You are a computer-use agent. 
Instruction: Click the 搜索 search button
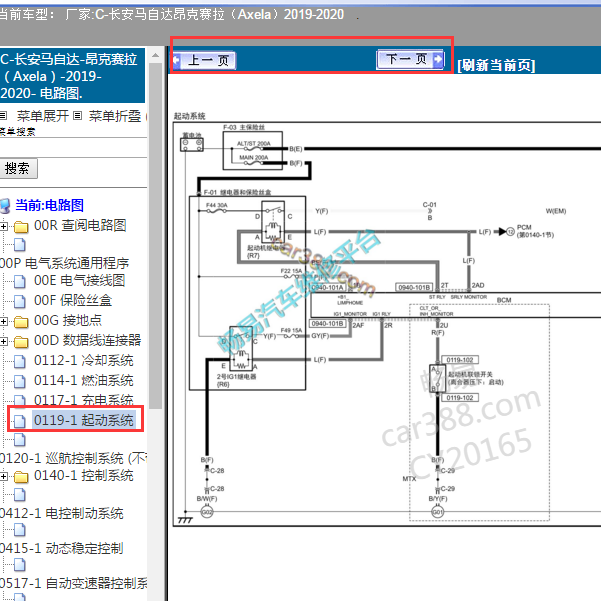point(17,168)
